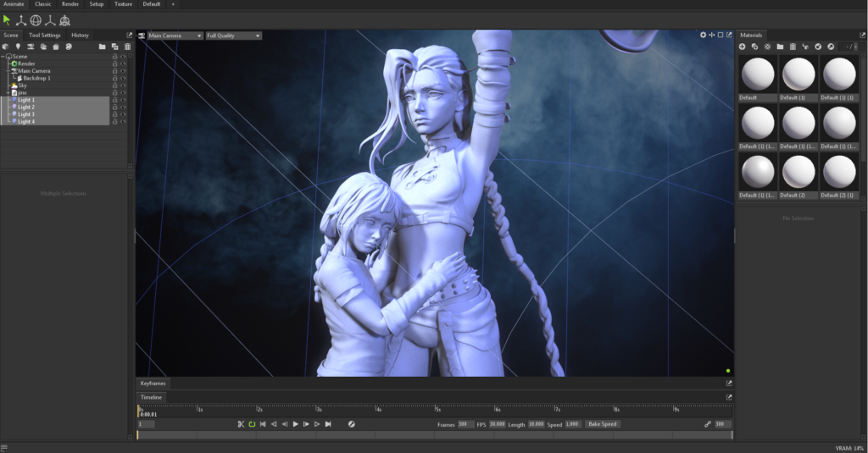The width and height of the screenshot is (868, 453).
Task: Add a new workspace with plus tab
Action: coord(173,4)
